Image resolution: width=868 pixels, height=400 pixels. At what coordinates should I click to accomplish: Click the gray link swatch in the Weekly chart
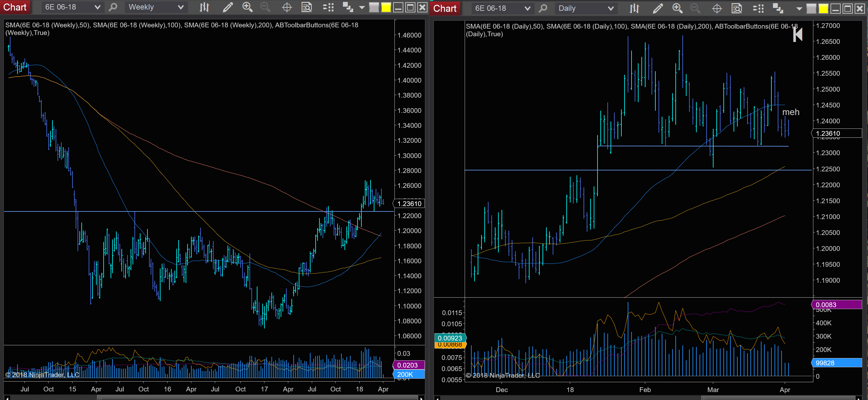pyautogui.click(x=374, y=7)
